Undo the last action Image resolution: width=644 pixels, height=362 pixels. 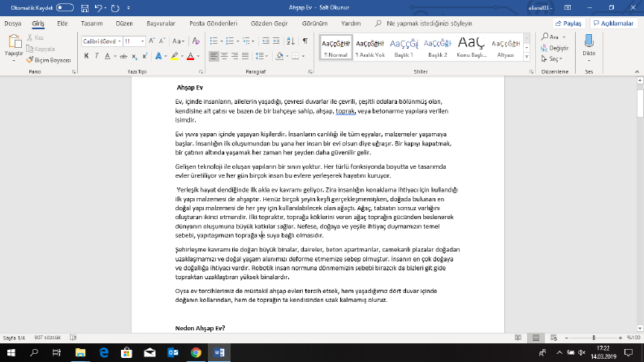point(98,8)
